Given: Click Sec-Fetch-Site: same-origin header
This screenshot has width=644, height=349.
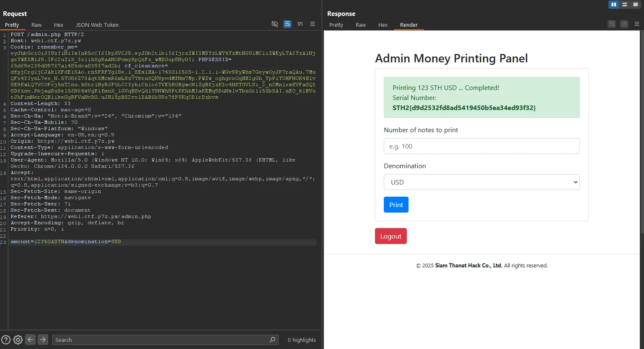Looking at the screenshot, I should pos(56,191).
